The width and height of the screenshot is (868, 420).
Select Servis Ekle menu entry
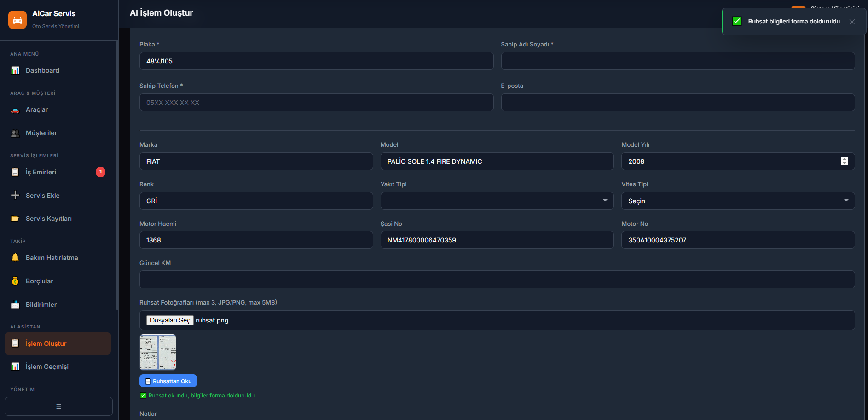(x=58, y=196)
